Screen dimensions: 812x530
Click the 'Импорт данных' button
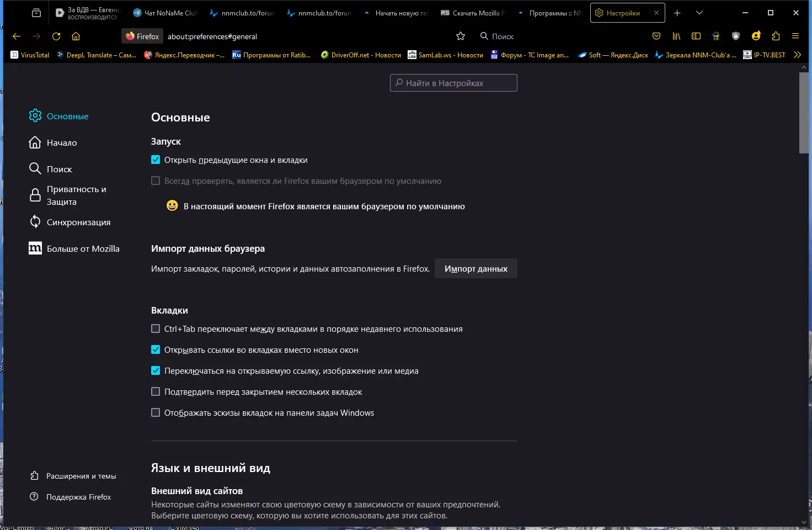point(476,269)
